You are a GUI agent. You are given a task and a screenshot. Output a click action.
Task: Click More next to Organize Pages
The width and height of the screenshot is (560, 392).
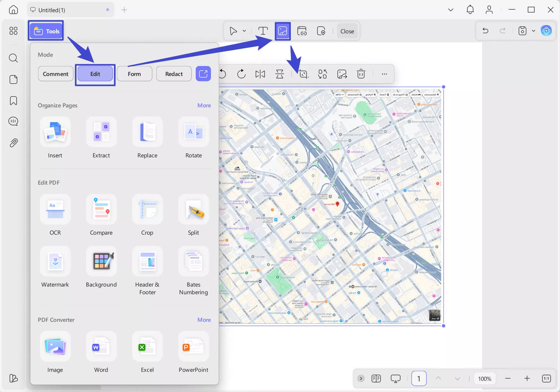204,105
